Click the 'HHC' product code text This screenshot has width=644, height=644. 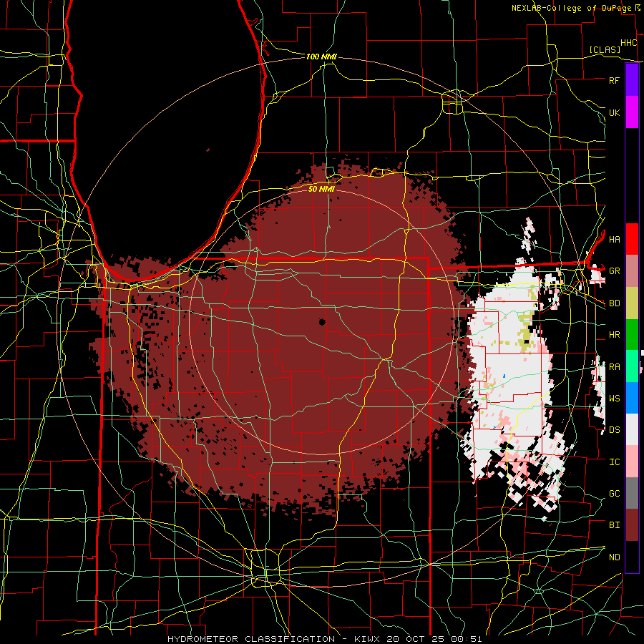pos(628,43)
